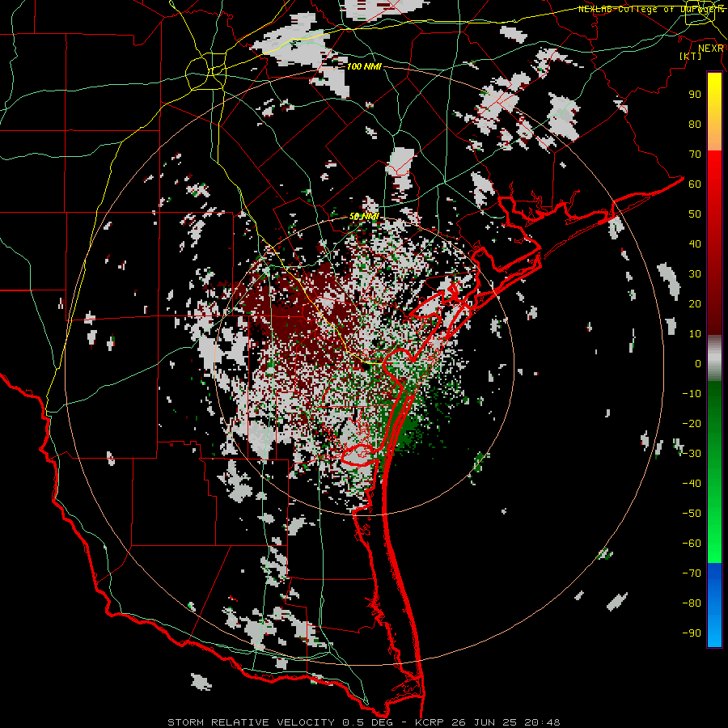Click the 50 value on velocity scale
This screenshot has height=728, width=728.
pos(695,214)
